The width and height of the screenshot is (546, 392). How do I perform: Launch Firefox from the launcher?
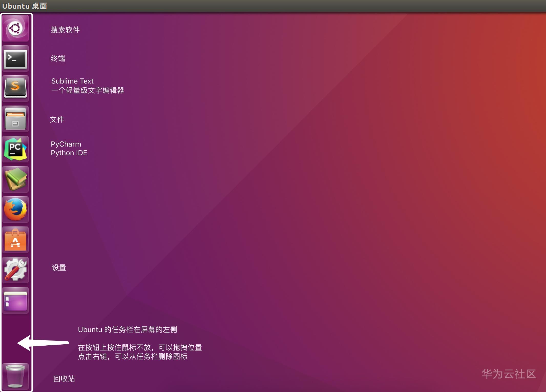click(x=15, y=210)
